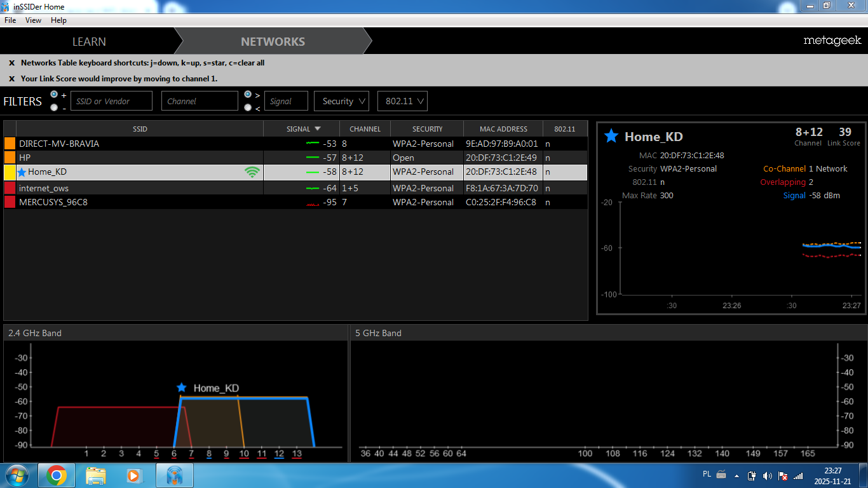Switch to the NETWORKS tab

coord(273,41)
